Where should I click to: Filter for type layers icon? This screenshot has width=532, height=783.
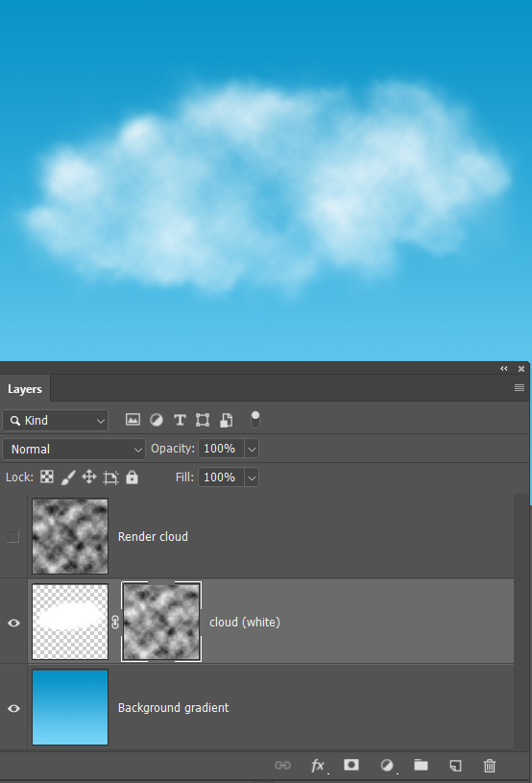coord(180,420)
